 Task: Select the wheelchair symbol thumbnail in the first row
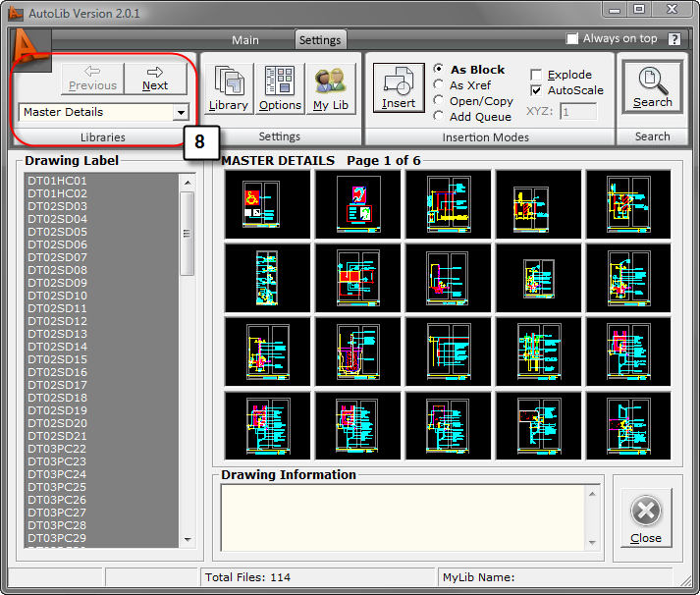coord(267,204)
